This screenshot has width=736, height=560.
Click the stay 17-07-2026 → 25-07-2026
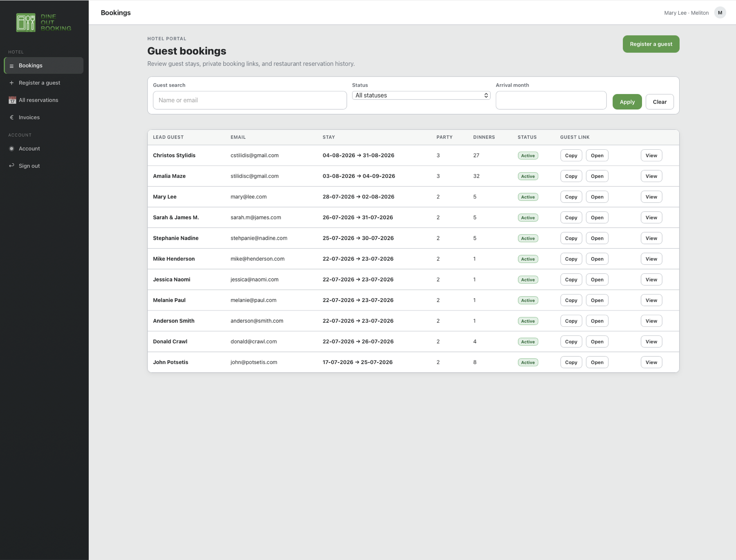(357, 362)
